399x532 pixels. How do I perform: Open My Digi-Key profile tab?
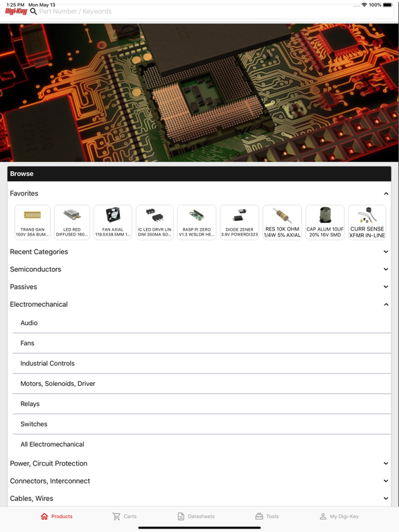point(339,516)
